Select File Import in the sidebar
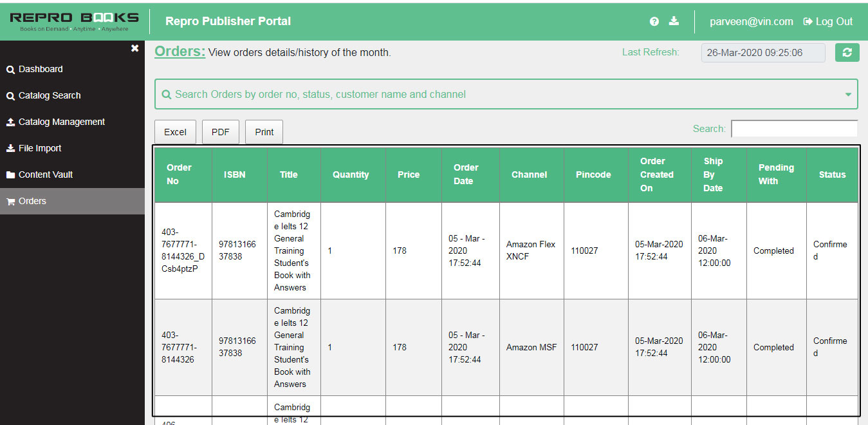Image resolution: width=868 pixels, height=425 pixels. click(x=39, y=148)
